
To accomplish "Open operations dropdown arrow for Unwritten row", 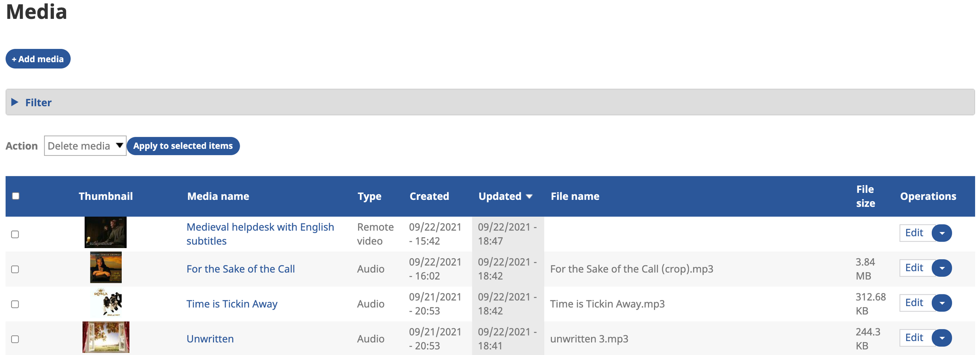I will pos(942,338).
